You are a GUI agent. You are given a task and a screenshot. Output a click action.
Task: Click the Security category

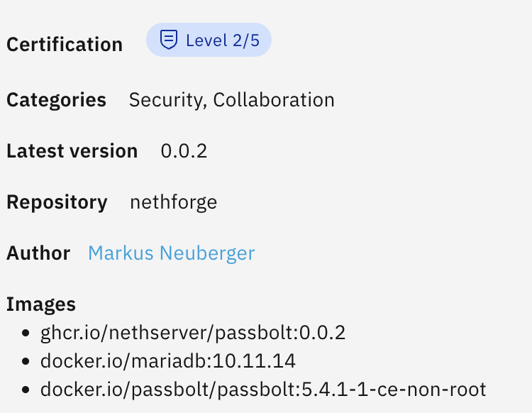coord(167,100)
